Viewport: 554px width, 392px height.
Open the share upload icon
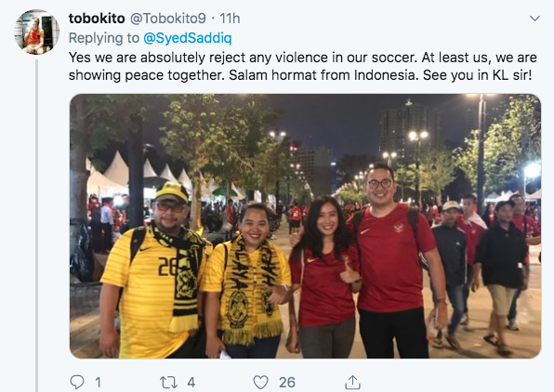[352, 382]
